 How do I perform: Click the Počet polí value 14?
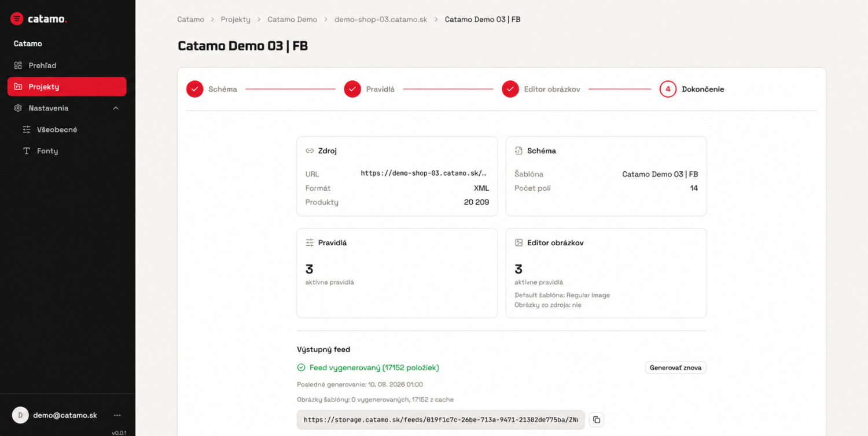(x=694, y=188)
